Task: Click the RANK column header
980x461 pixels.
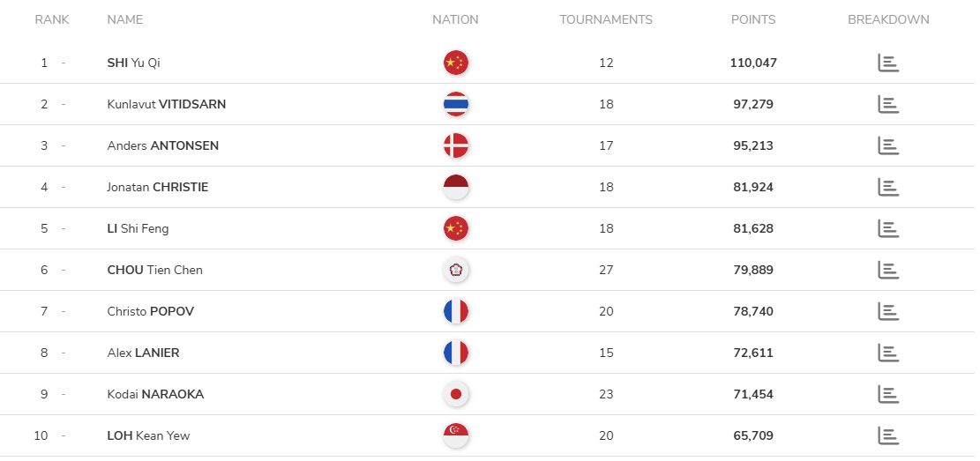Action: pos(52,19)
